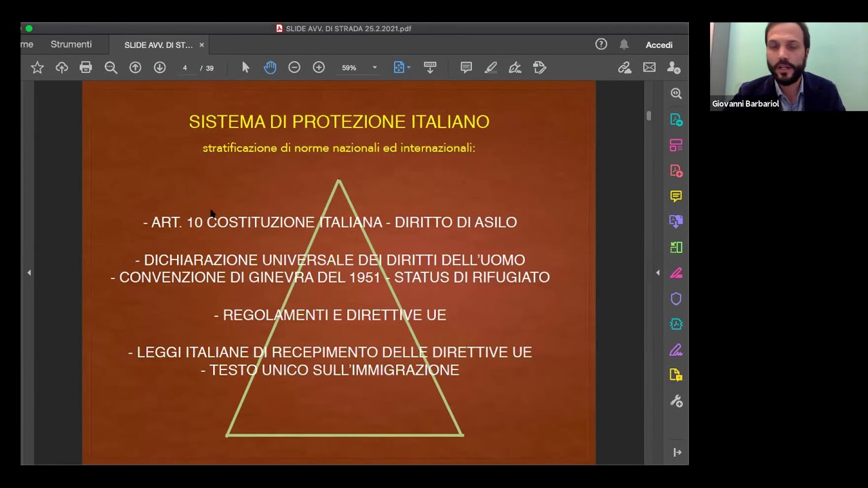Screen dimensions: 868x488
Task: Open the sign document pen tool
Action: (x=515, y=68)
